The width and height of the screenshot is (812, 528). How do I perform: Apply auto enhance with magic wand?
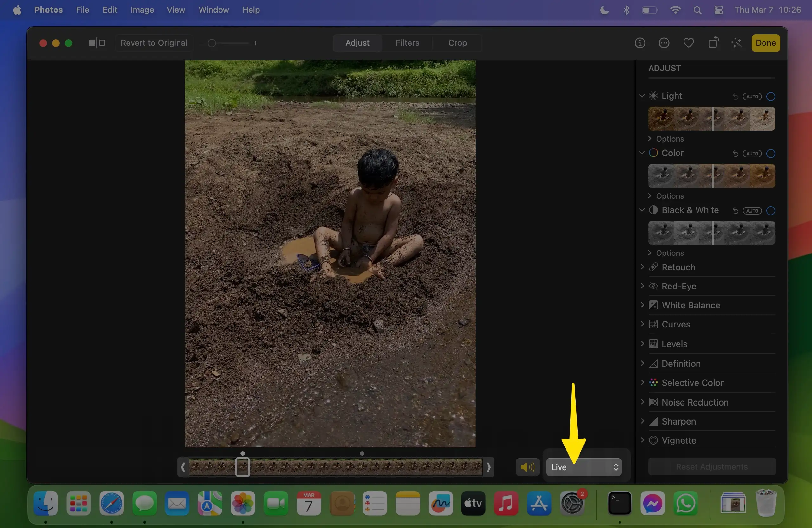[x=737, y=43]
